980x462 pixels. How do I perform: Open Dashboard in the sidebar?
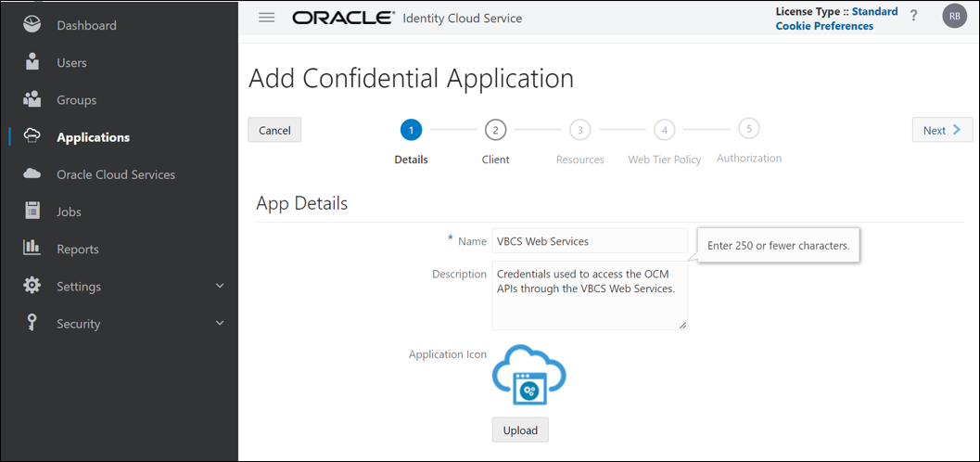click(86, 26)
